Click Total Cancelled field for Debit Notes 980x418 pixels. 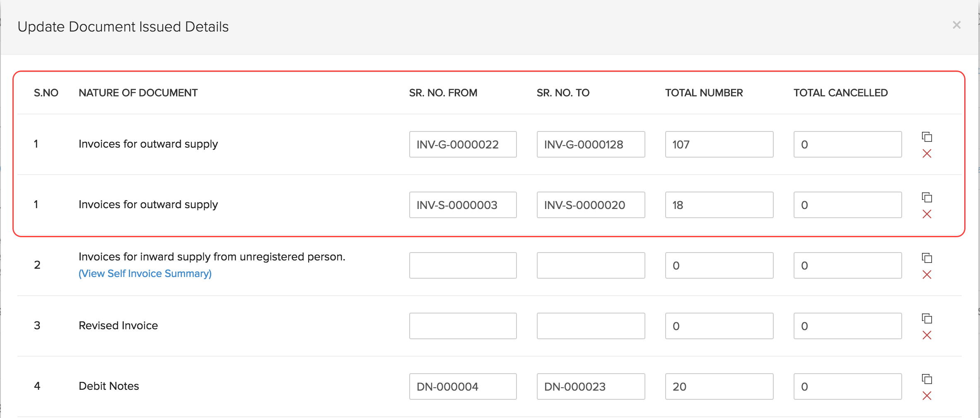pyautogui.click(x=847, y=386)
